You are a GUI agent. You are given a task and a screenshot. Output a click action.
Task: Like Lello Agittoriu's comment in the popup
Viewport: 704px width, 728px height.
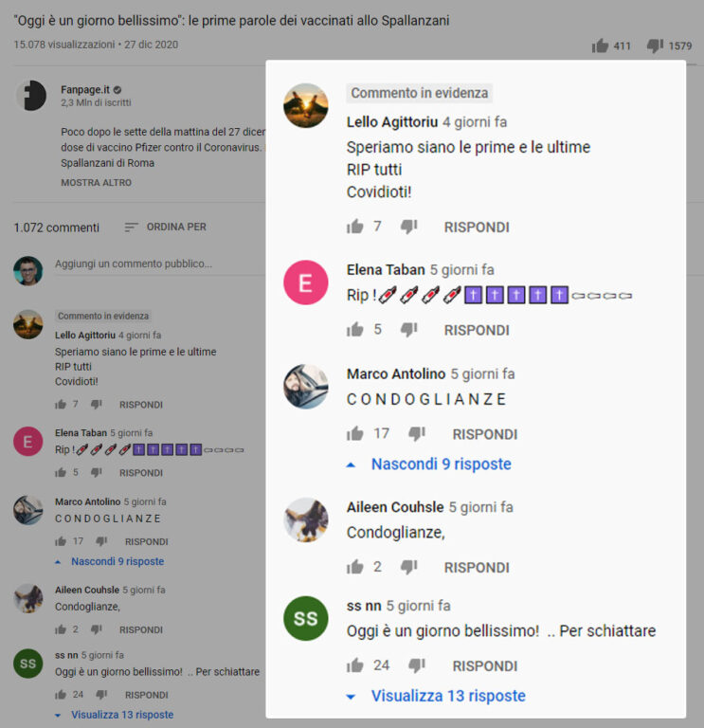(355, 227)
